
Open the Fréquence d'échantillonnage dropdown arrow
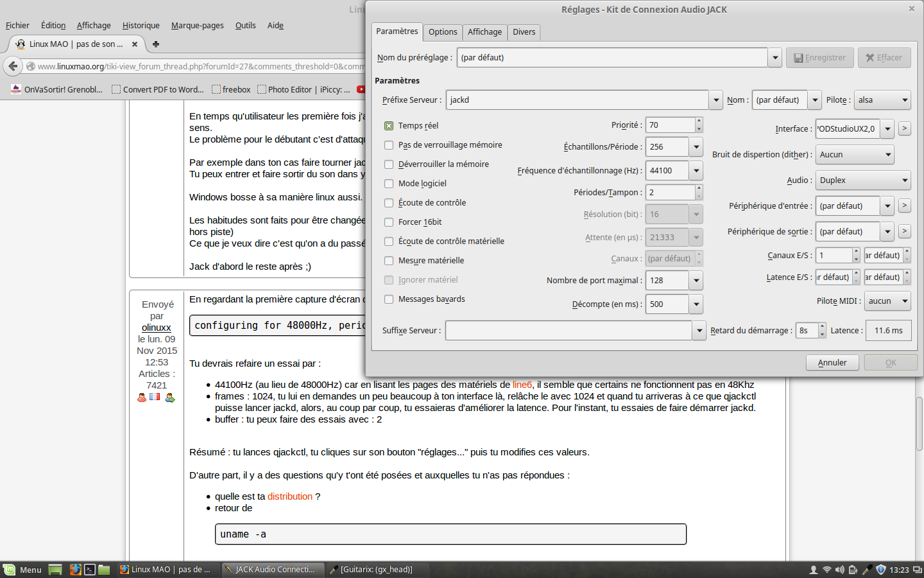coord(696,171)
